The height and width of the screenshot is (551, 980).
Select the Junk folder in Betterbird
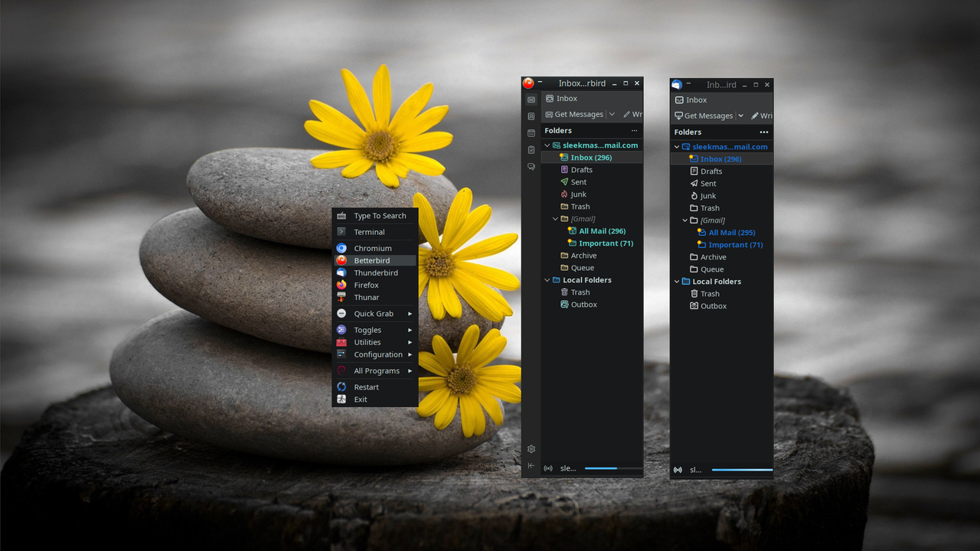pyautogui.click(x=591, y=194)
